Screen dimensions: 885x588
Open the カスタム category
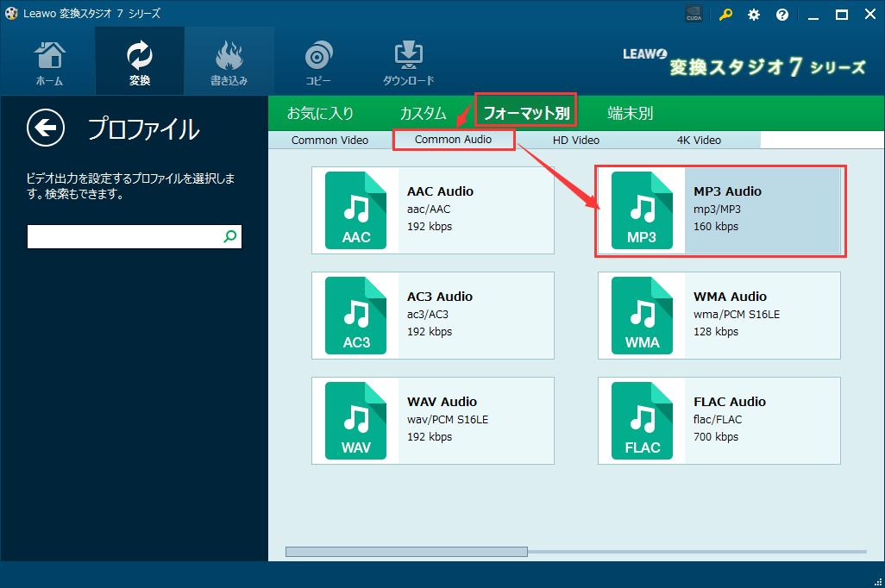coord(424,112)
